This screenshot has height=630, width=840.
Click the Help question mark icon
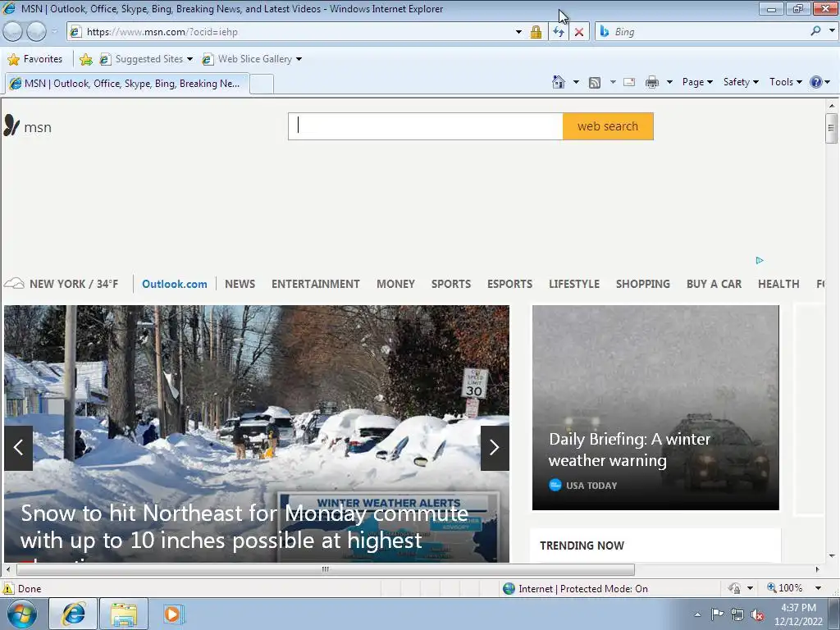(x=816, y=82)
